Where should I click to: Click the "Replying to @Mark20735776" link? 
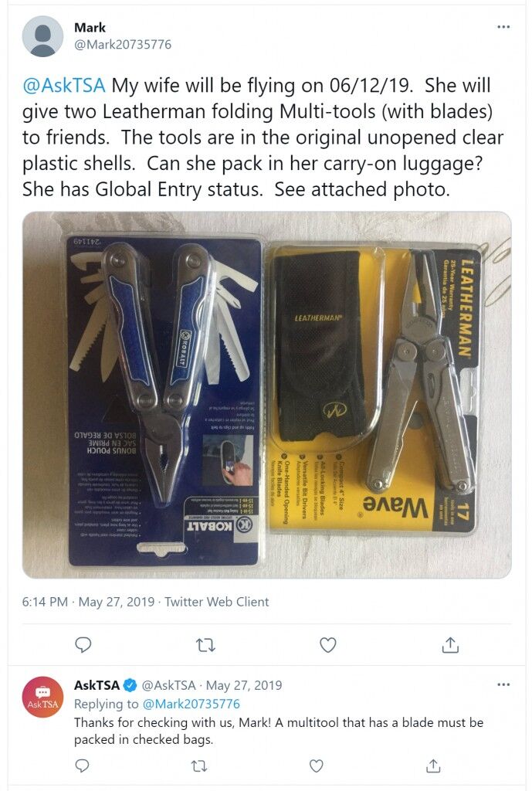click(x=157, y=704)
